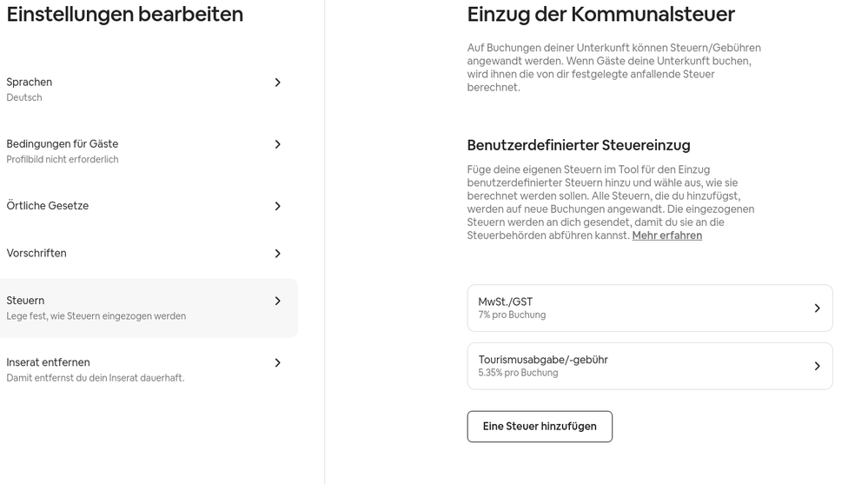Expand the MwSt./GST tax chevron
The width and height of the screenshot is (868, 484).
[x=817, y=308]
